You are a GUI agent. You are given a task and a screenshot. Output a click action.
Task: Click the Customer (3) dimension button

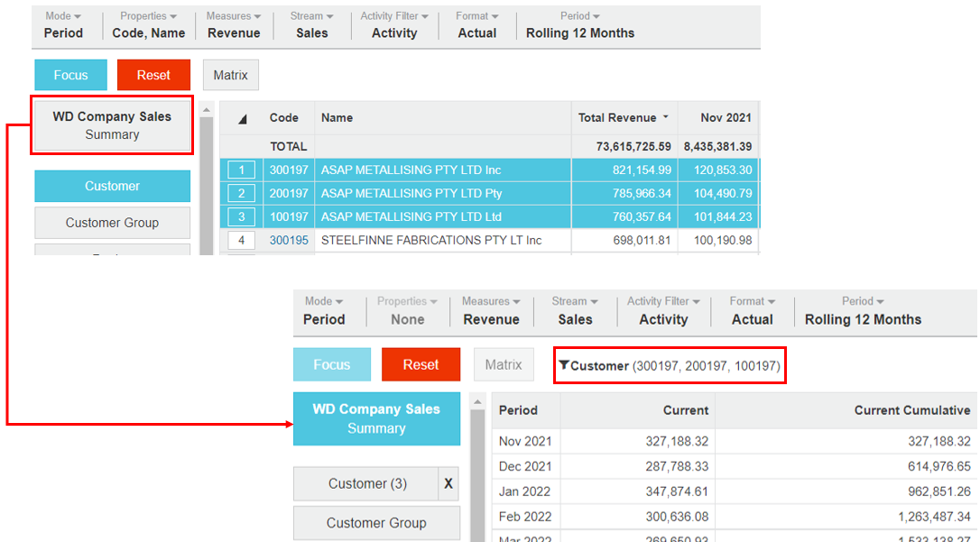366,484
